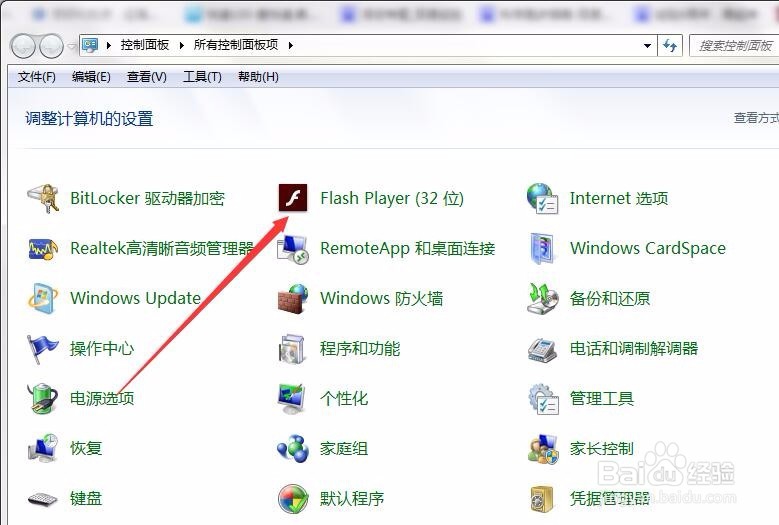Click the 程序和功能 link
The image size is (779, 525).
coord(360,349)
